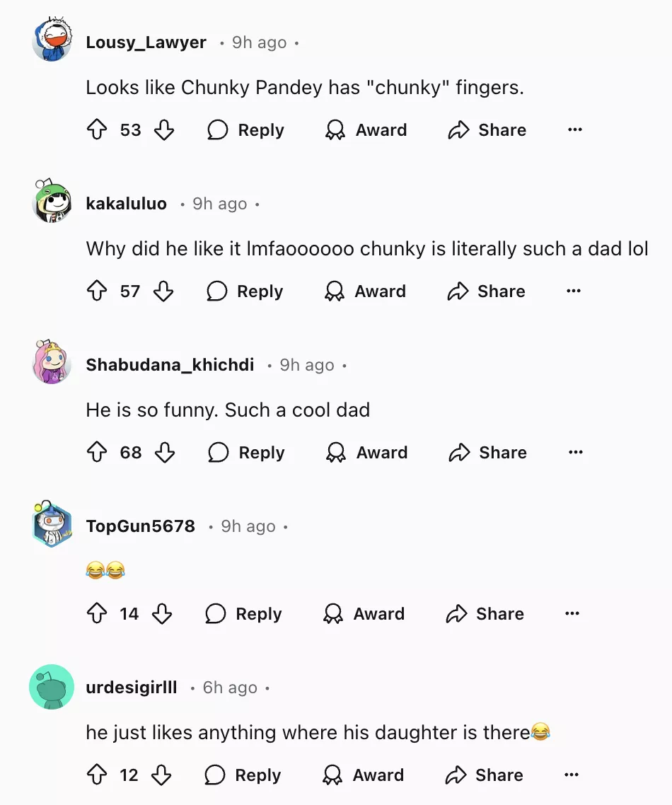Share Shabudana_khichdi's cool dad comment
Viewport: 672px width, 805px height.
(x=488, y=453)
